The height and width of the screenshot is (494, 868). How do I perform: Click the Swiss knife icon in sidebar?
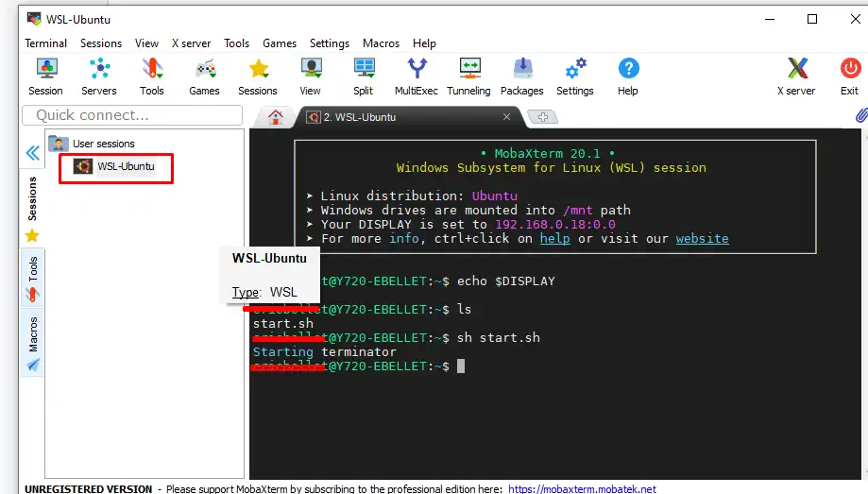coord(33,295)
